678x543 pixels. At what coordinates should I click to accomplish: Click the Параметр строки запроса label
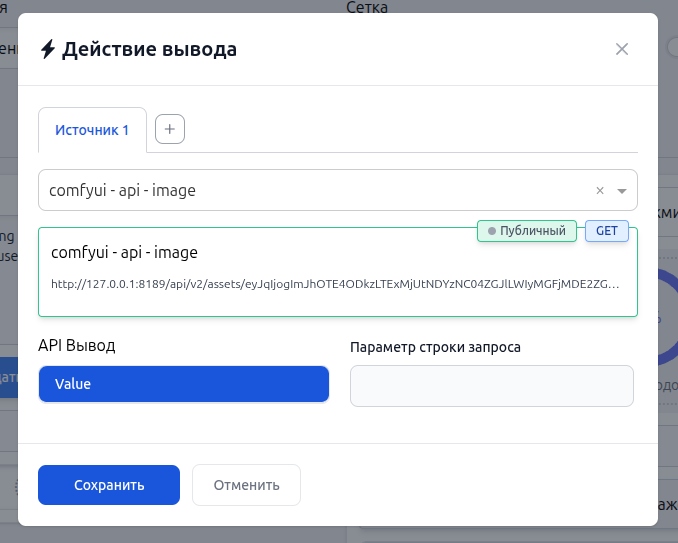pyautogui.click(x=435, y=347)
